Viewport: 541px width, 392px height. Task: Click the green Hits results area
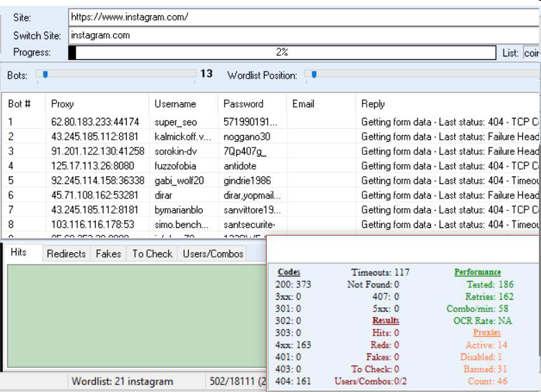(136, 316)
